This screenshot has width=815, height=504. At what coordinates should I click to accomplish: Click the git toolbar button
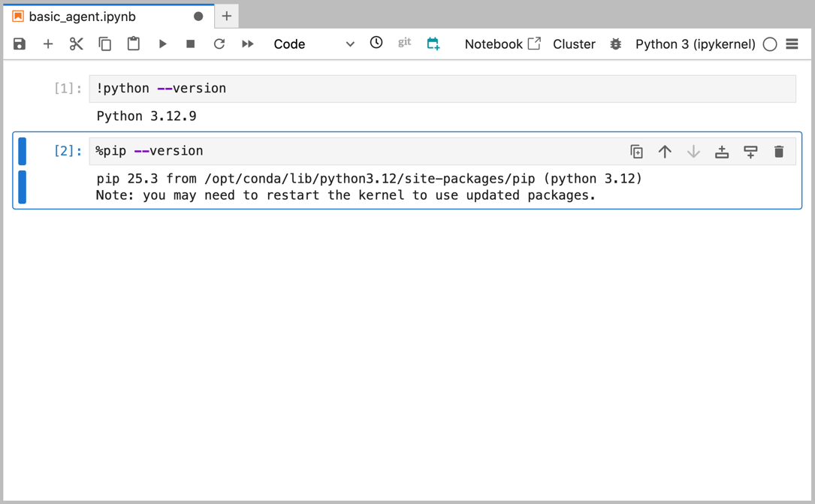404,43
